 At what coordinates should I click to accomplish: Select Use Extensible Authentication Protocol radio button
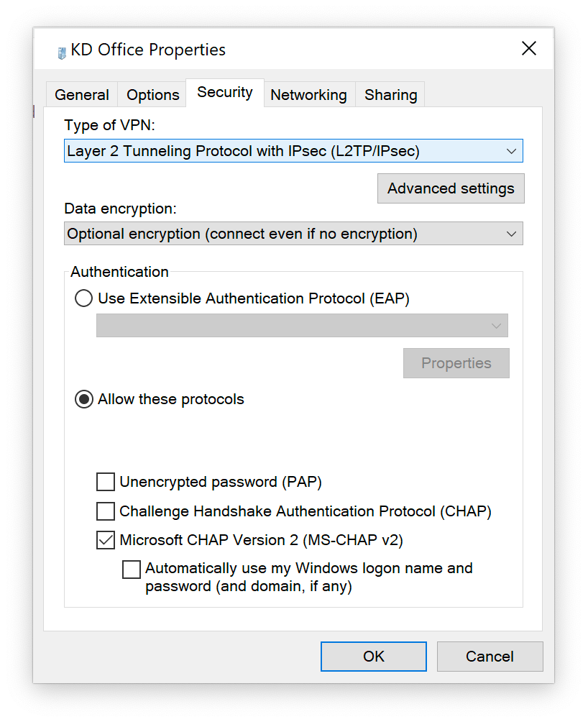click(x=84, y=298)
